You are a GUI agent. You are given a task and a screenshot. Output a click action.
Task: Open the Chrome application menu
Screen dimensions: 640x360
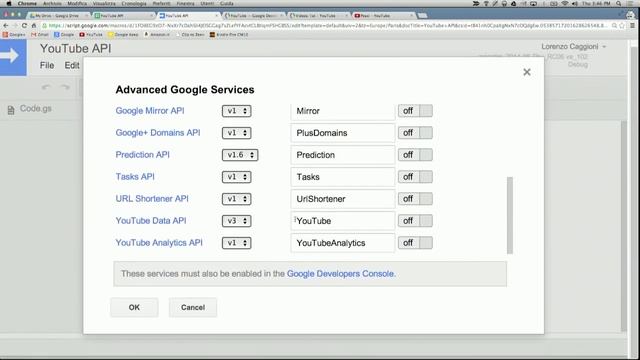point(27,3)
